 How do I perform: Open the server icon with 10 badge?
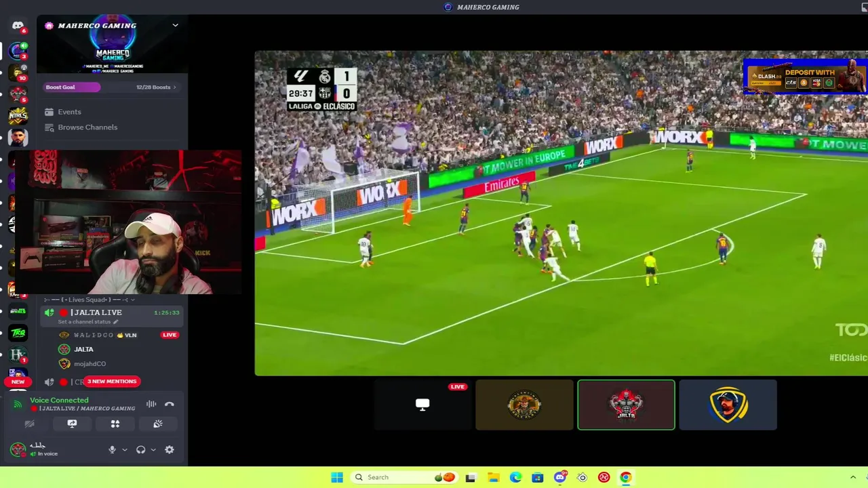pyautogui.click(x=18, y=73)
